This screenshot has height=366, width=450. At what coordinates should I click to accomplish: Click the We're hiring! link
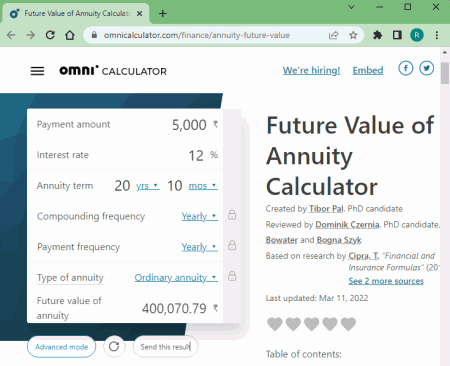311,70
